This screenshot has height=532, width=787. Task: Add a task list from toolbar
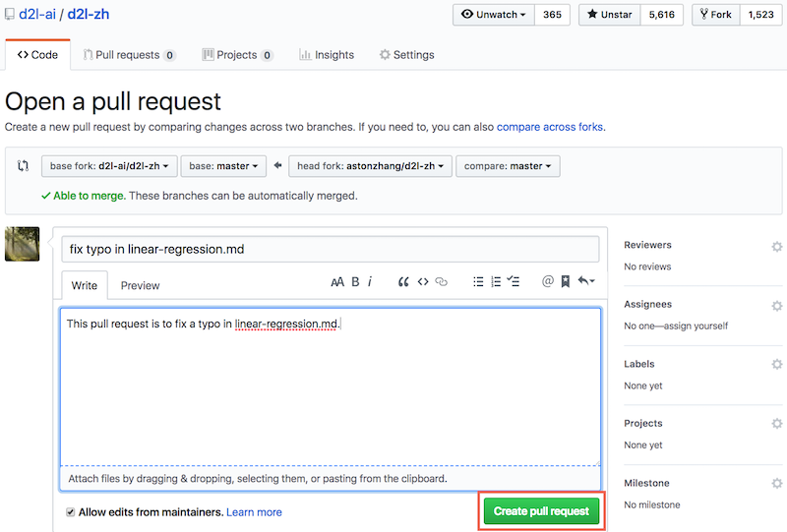[x=513, y=282]
